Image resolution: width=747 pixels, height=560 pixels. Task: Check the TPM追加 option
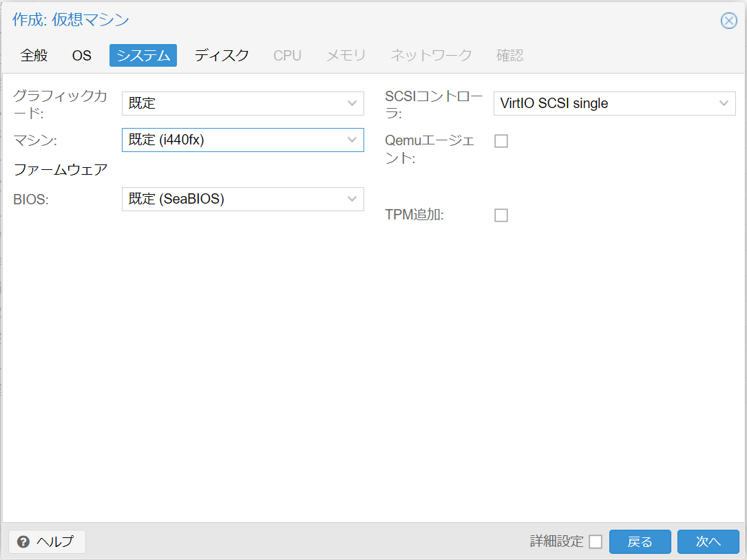501,215
